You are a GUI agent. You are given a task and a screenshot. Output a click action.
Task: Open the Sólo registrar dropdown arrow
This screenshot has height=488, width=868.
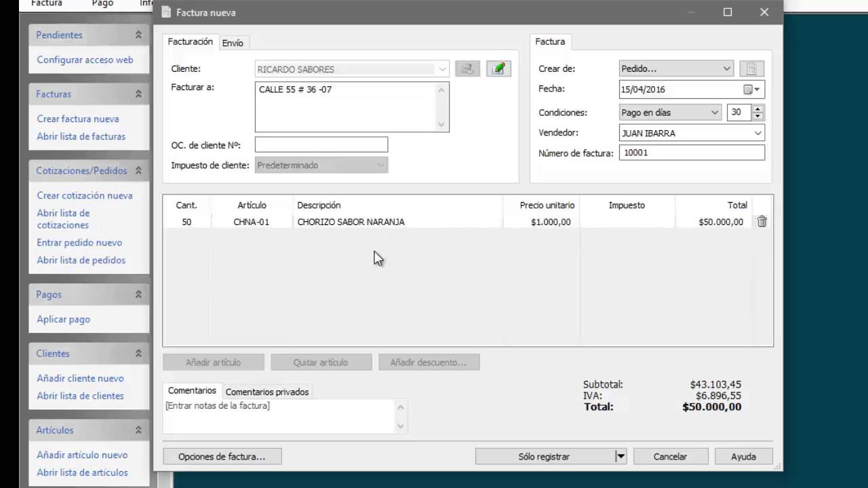pos(620,457)
